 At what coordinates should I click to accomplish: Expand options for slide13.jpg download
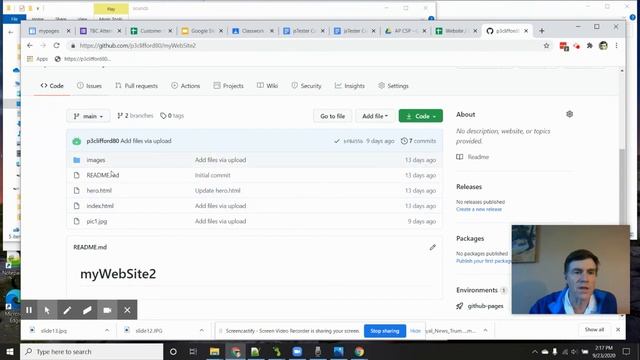[107, 330]
